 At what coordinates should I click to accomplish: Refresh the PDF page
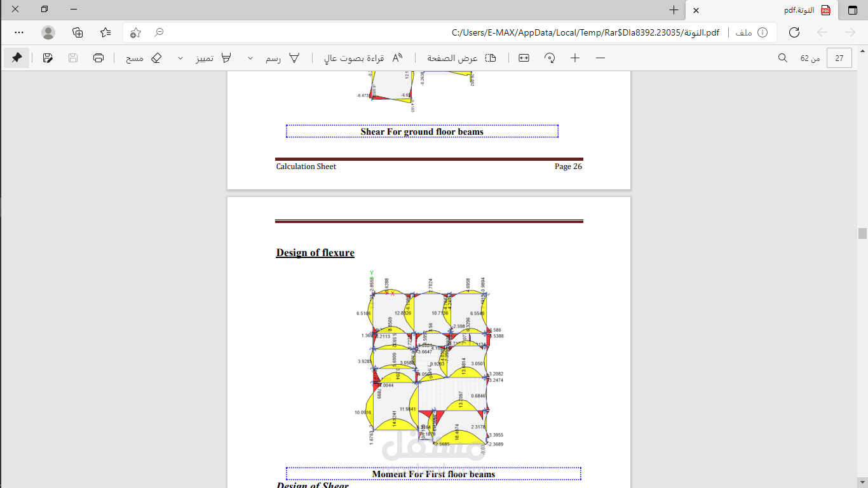coord(794,32)
